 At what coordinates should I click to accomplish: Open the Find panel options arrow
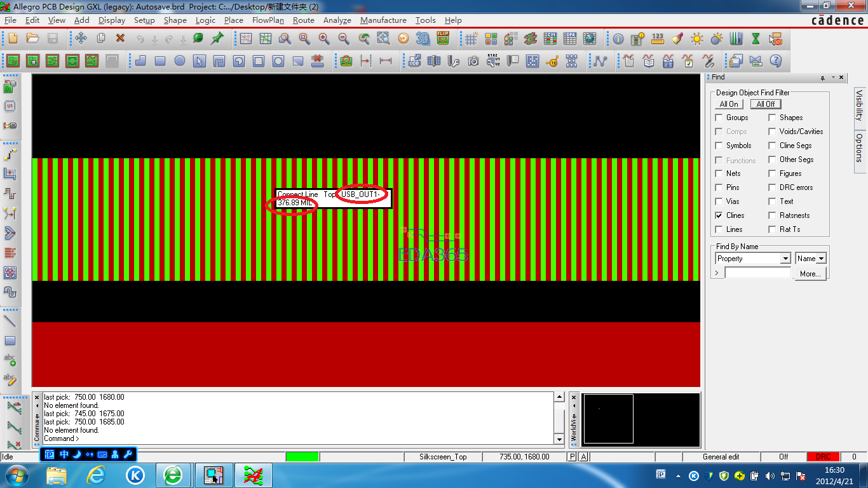coord(832,78)
